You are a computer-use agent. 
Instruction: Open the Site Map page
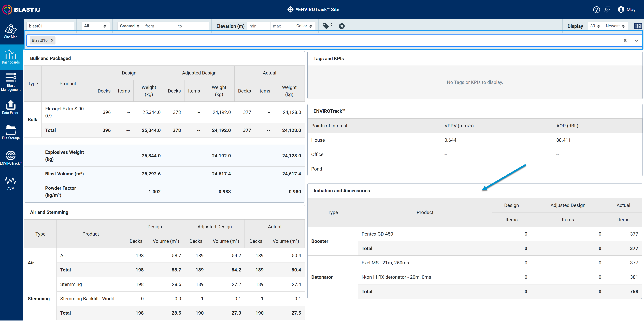[11, 32]
